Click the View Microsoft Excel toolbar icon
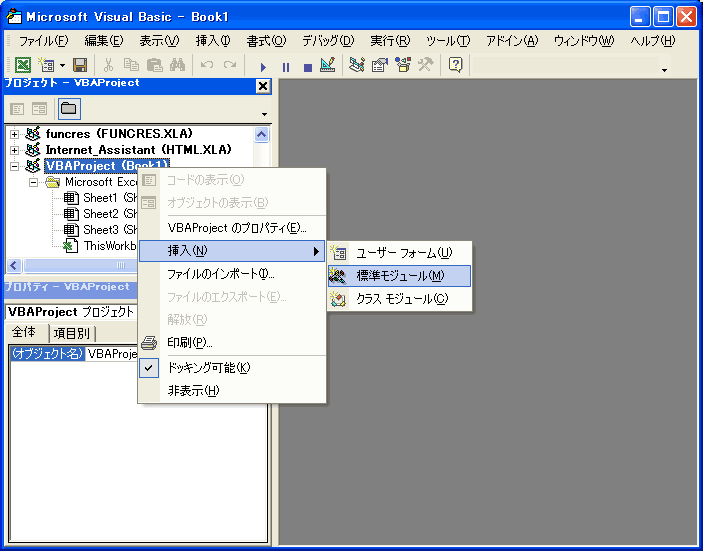The width and height of the screenshot is (703, 551). click(22, 65)
